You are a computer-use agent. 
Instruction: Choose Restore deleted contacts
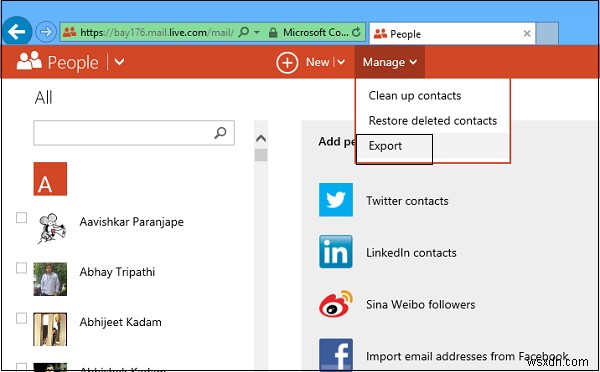(433, 121)
